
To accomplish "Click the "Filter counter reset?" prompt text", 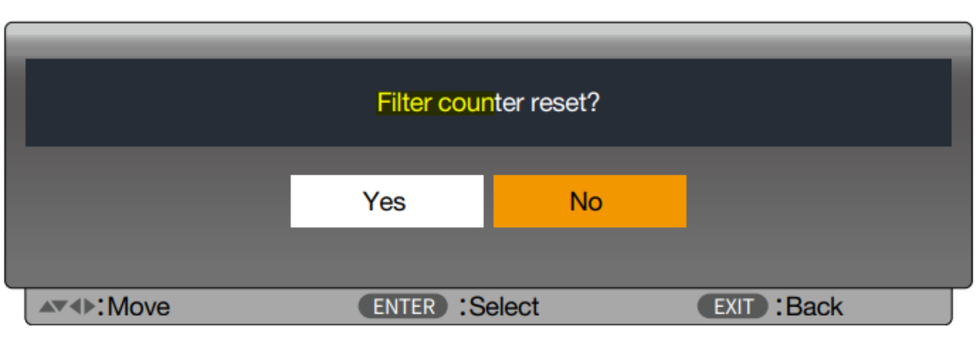I will pos(488,103).
